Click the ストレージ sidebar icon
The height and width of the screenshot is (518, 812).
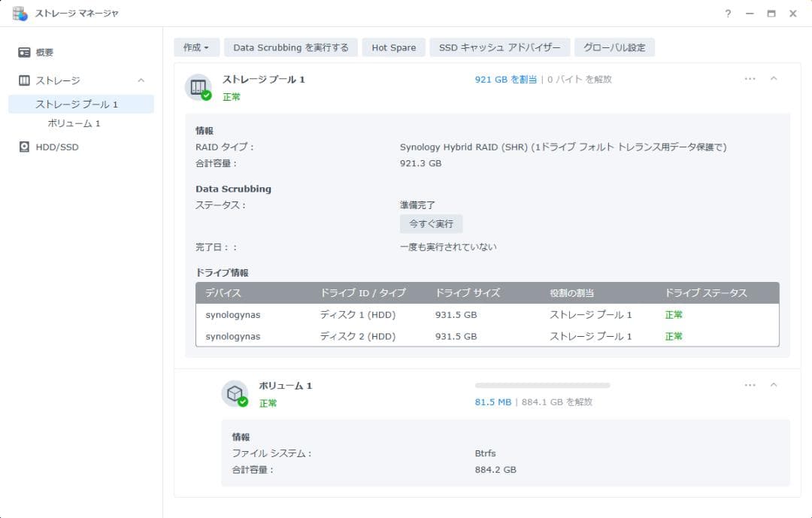pos(26,80)
